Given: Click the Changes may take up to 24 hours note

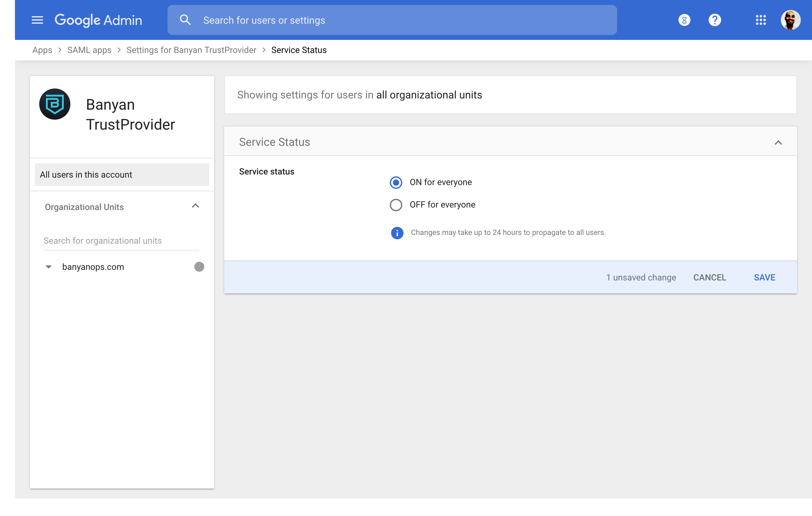Looking at the screenshot, I should [x=508, y=232].
